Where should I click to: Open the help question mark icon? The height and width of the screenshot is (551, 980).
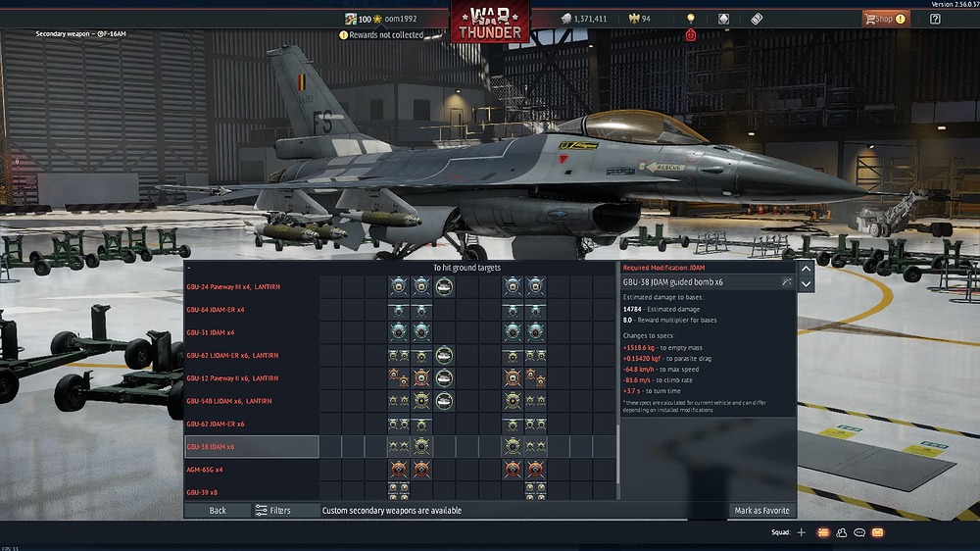(935, 19)
